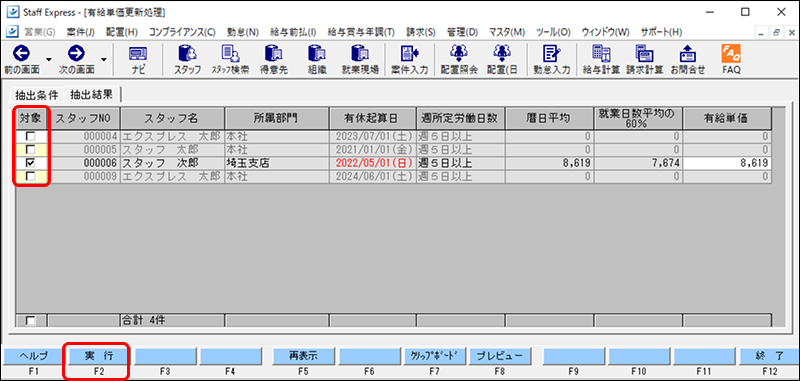
Task: Open the 営業(G) menu
Action: 40,32
